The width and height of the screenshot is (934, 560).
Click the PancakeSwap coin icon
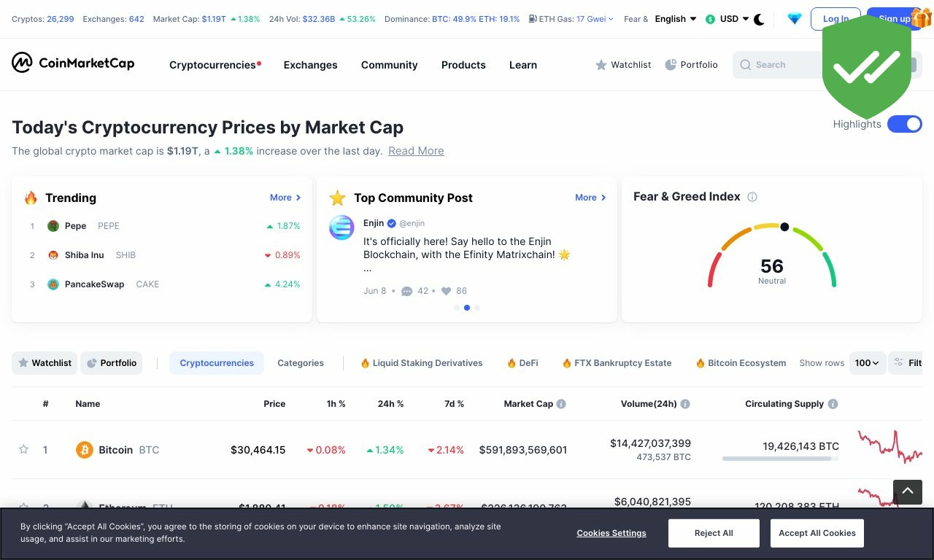[53, 284]
